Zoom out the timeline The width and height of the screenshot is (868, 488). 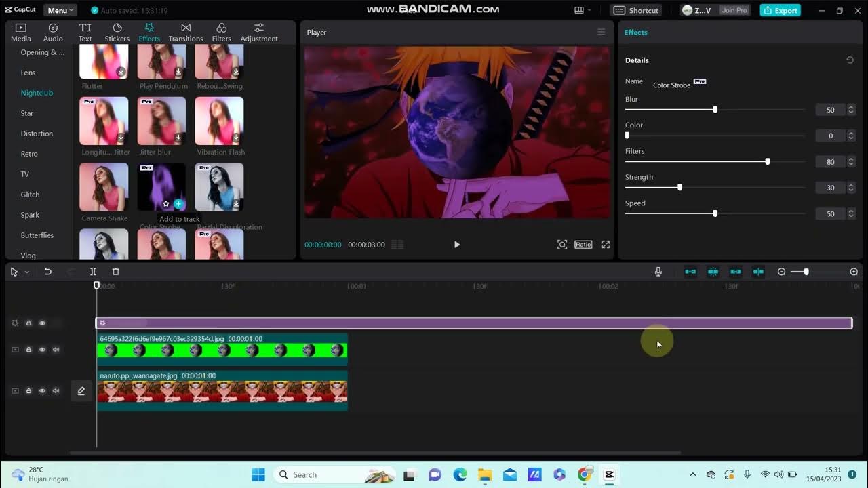click(781, 272)
